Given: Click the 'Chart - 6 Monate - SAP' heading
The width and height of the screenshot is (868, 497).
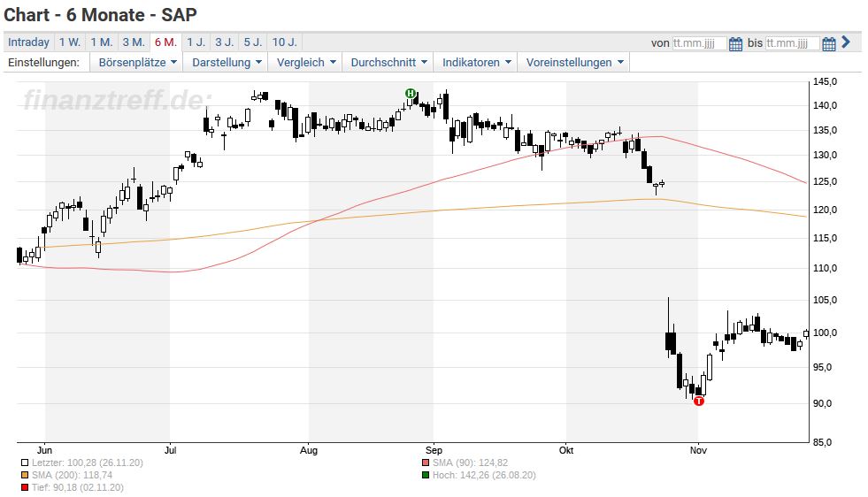Looking at the screenshot, I should 100,15.
